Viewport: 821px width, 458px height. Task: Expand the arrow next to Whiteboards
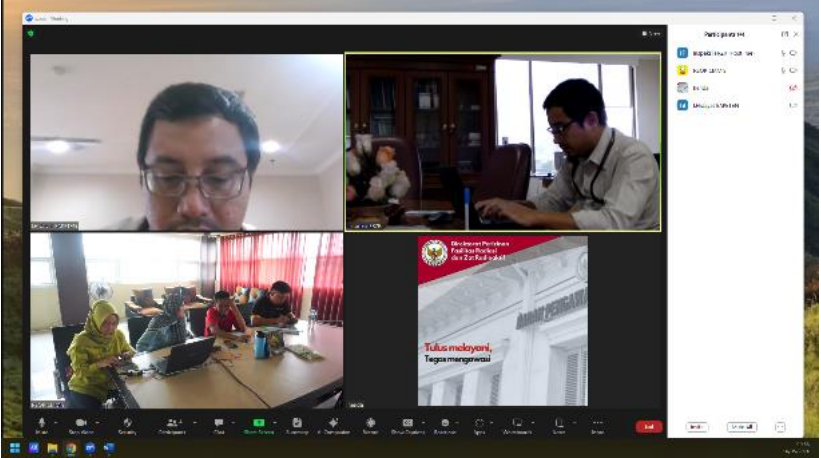[x=533, y=422]
